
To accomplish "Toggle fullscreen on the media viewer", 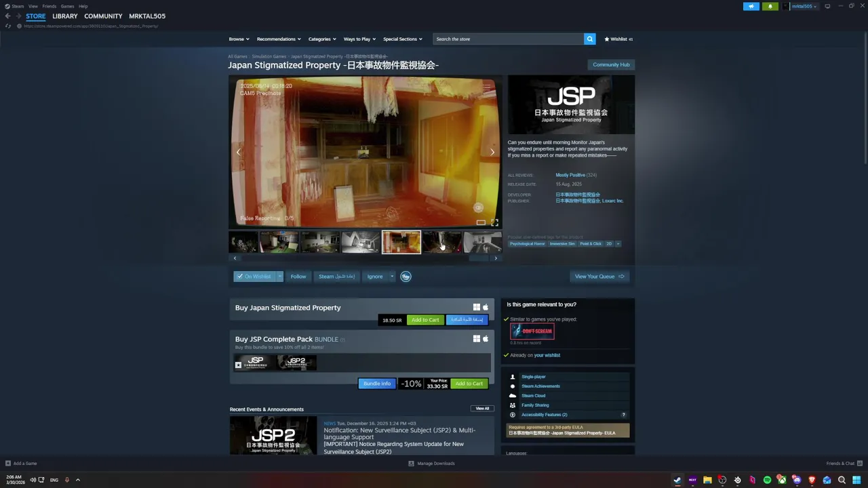I will click(x=494, y=222).
